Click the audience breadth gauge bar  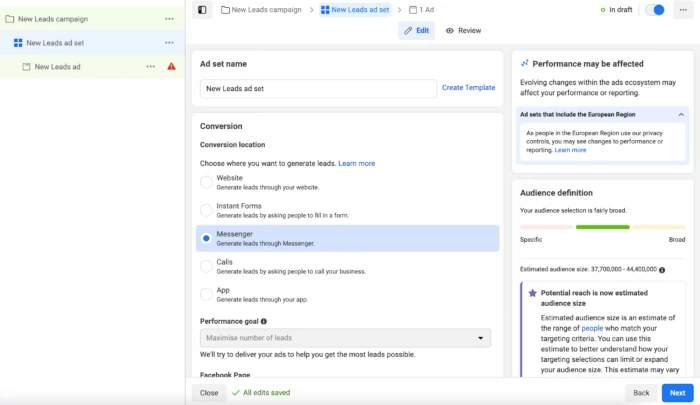602,227
